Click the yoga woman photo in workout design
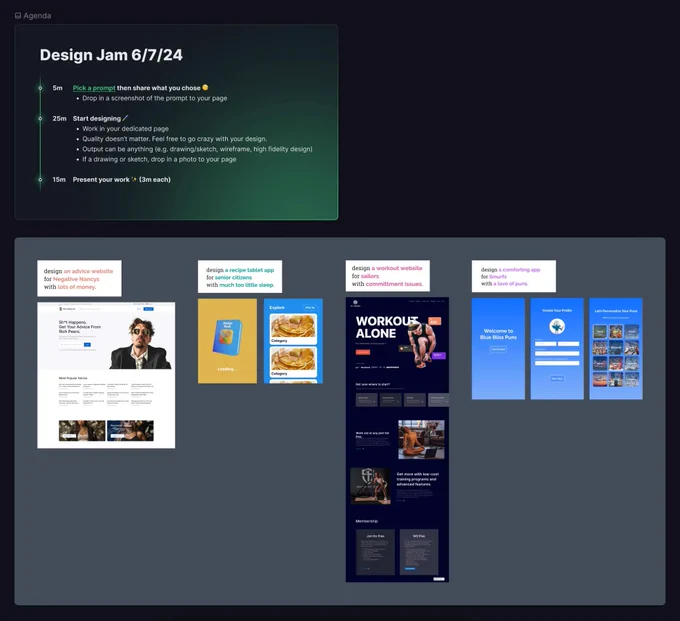680x621 pixels. click(x=421, y=439)
